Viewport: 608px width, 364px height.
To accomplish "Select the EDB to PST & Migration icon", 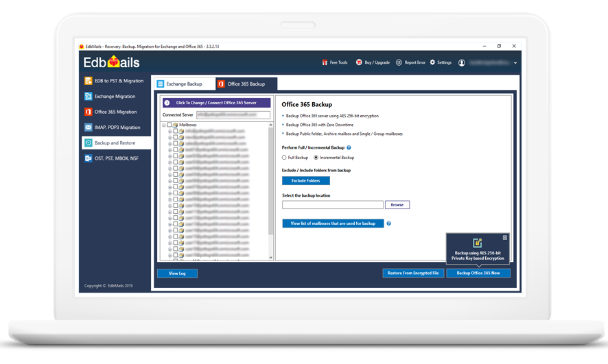I will point(88,80).
